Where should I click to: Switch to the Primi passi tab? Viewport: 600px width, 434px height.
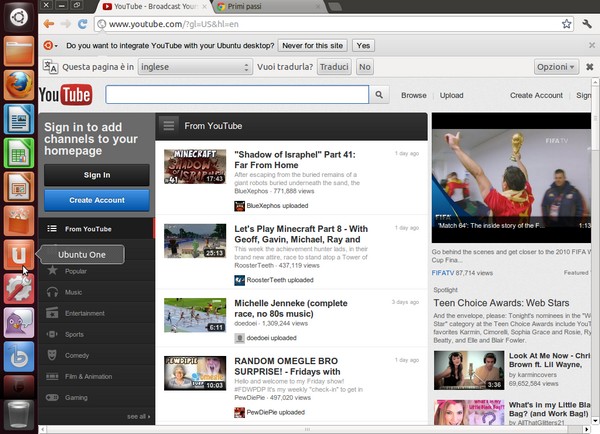point(268,7)
